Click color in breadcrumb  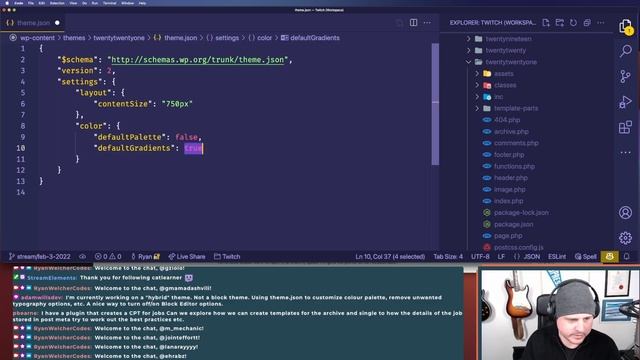point(264,38)
